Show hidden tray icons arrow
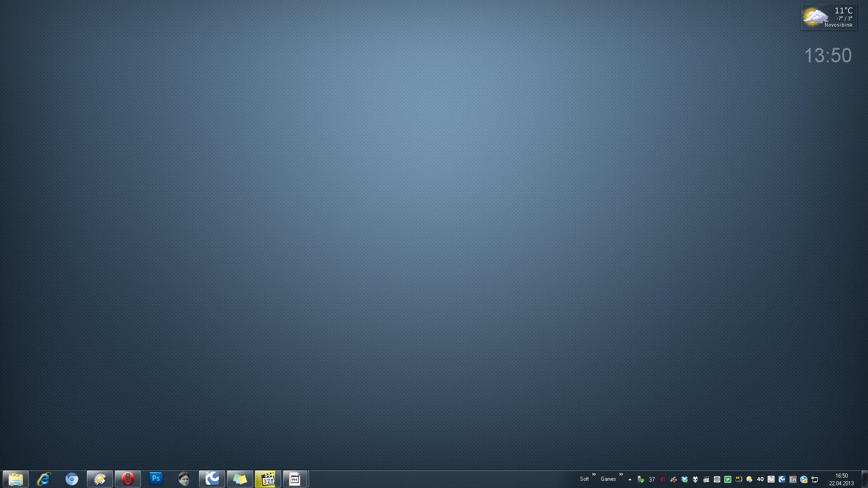Screen dimensions: 868x488 point(630,479)
